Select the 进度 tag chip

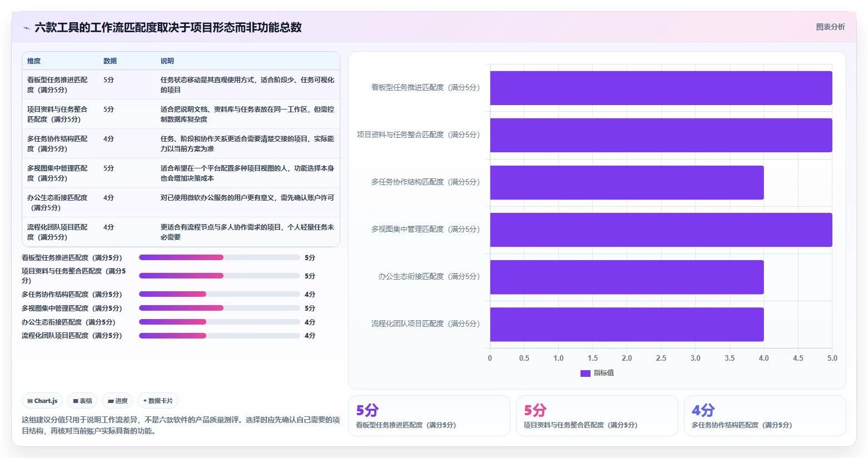[118, 401]
